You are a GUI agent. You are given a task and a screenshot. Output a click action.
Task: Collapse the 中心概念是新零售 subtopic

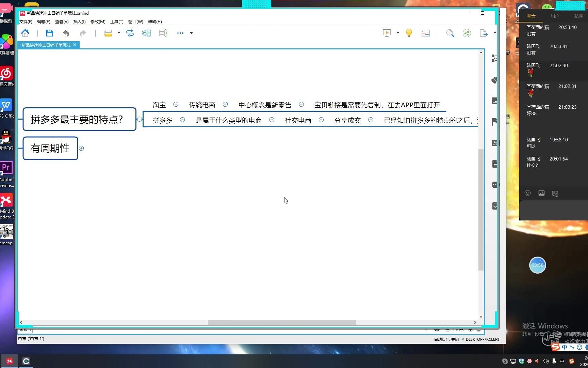[301, 105]
